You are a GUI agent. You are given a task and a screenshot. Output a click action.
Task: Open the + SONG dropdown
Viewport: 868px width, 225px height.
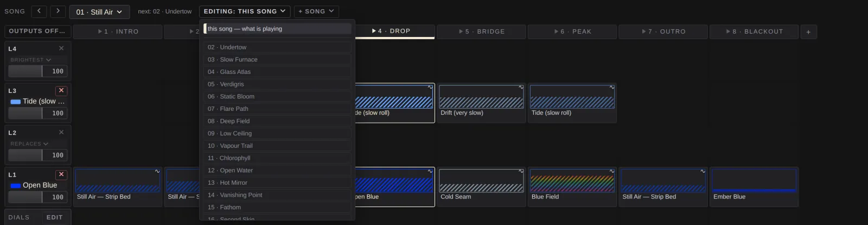click(x=317, y=11)
